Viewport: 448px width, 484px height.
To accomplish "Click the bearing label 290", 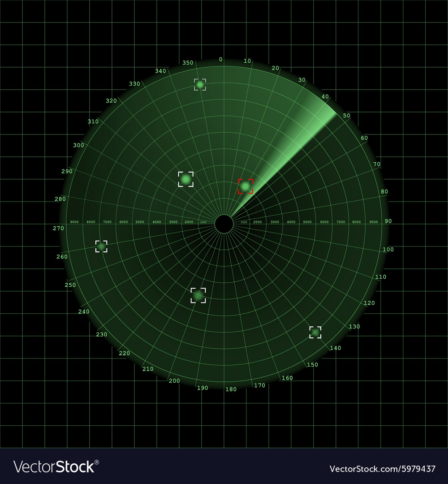I will tap(67, 171).
